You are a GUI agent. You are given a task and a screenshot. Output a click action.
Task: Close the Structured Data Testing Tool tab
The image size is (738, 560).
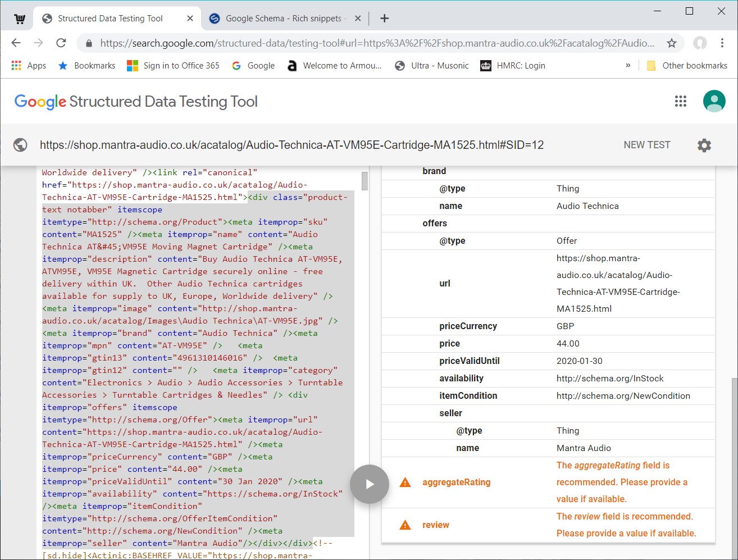[190, 19]
